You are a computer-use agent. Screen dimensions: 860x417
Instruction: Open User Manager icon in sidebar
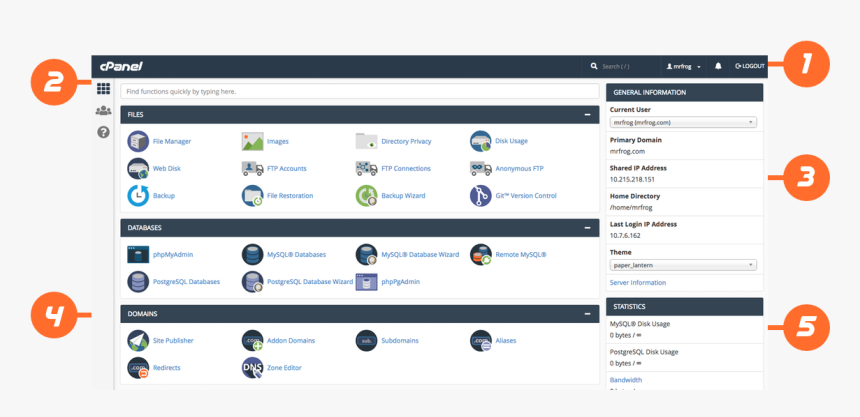tap(103, 111)
